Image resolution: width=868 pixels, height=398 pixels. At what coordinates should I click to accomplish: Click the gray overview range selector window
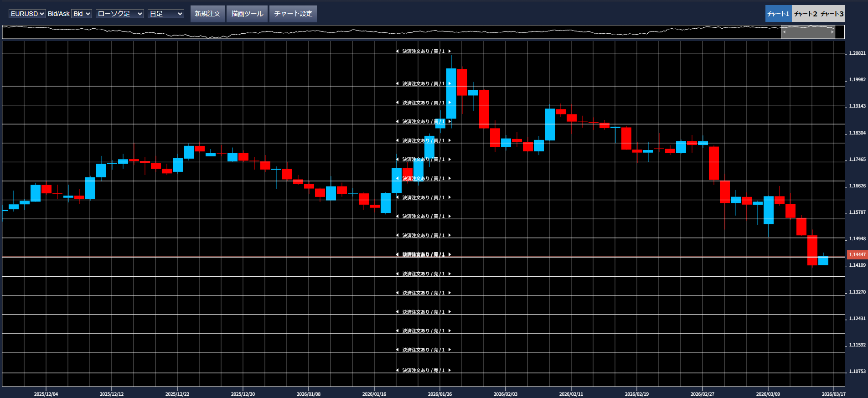[808, 32]
